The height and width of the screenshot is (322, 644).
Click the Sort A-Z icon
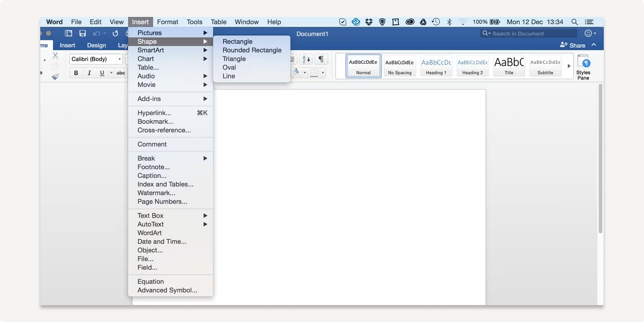[306, 59]
